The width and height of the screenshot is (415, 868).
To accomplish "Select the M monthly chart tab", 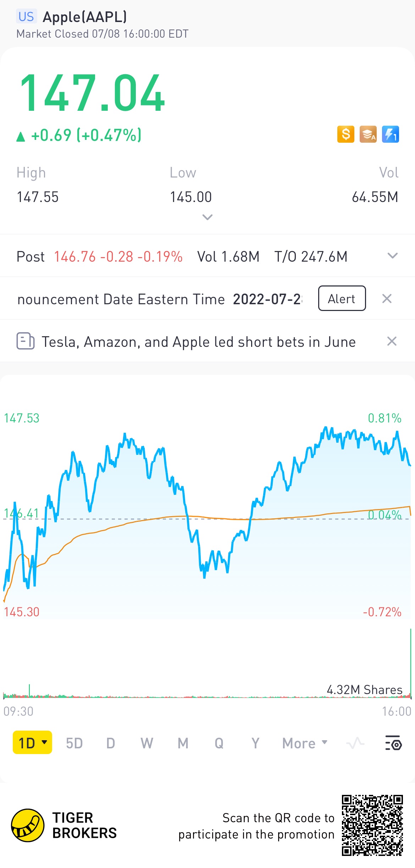I will coord(183,743).
